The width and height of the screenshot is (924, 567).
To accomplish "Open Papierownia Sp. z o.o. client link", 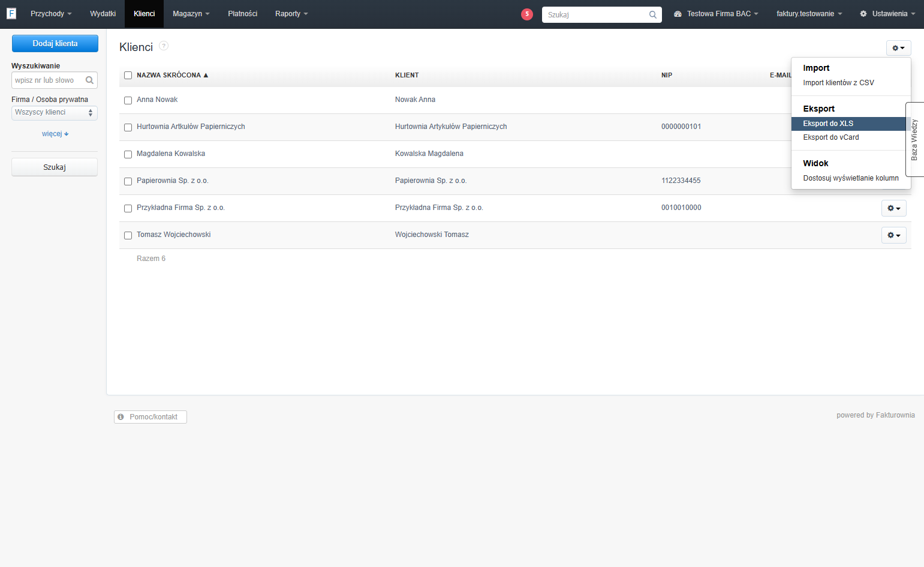I will pos(173,181).
